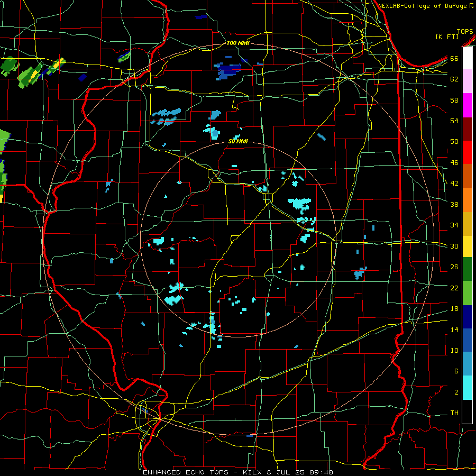Click the TH threshold label
Image resolution: width=476 pixels, height=476 pixels.
click(x=454, y=413)
